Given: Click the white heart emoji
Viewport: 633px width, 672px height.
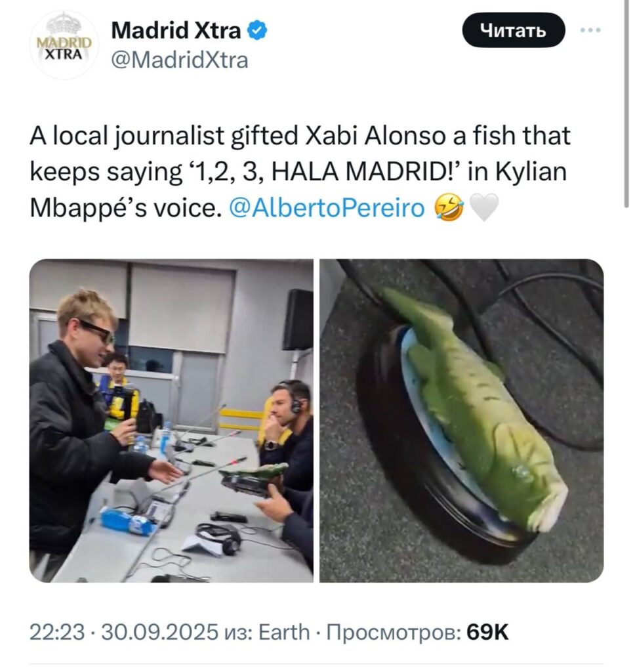Looking at the screenshot, I should pyautogui.click(x=484, y=207).
